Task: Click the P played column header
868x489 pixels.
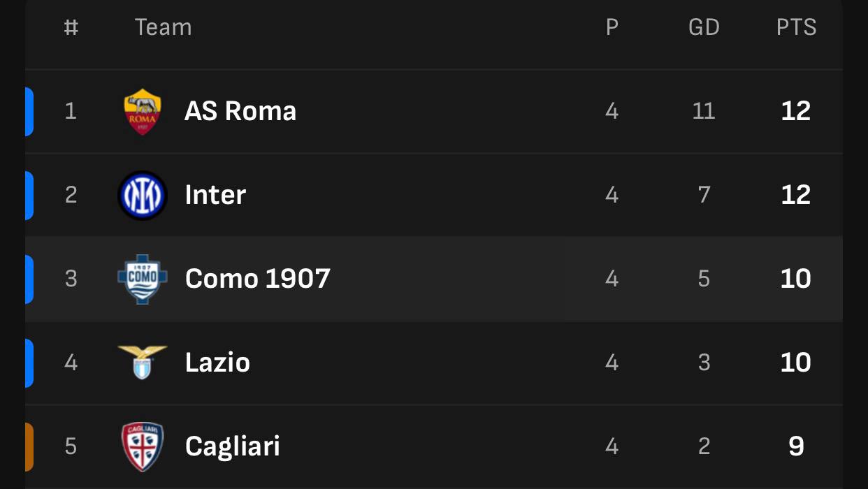Action: click(x=612, y=27)
